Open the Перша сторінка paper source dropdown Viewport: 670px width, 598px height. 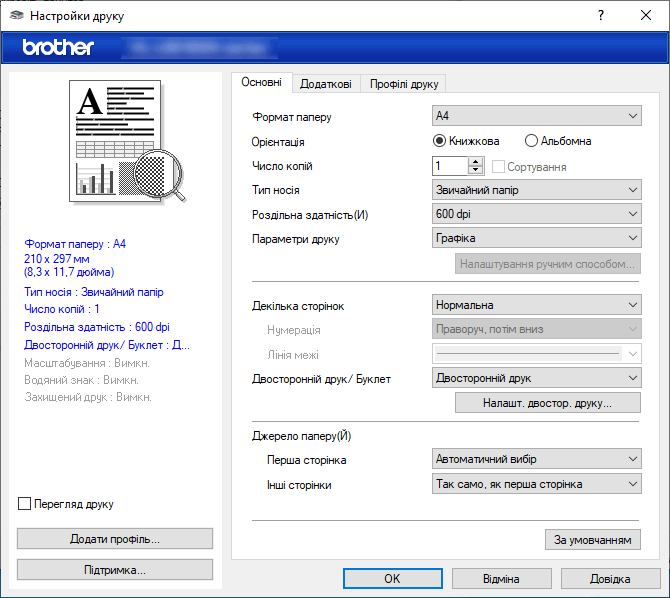coord(537,459)
